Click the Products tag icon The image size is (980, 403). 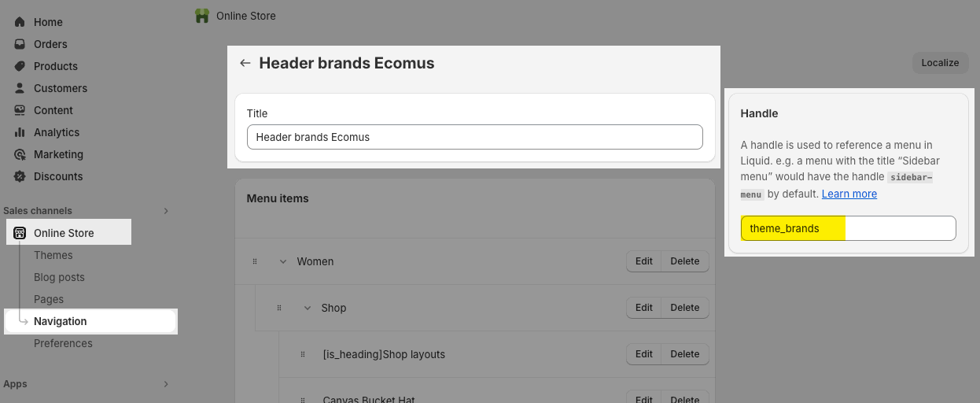[x=20, y=66]
